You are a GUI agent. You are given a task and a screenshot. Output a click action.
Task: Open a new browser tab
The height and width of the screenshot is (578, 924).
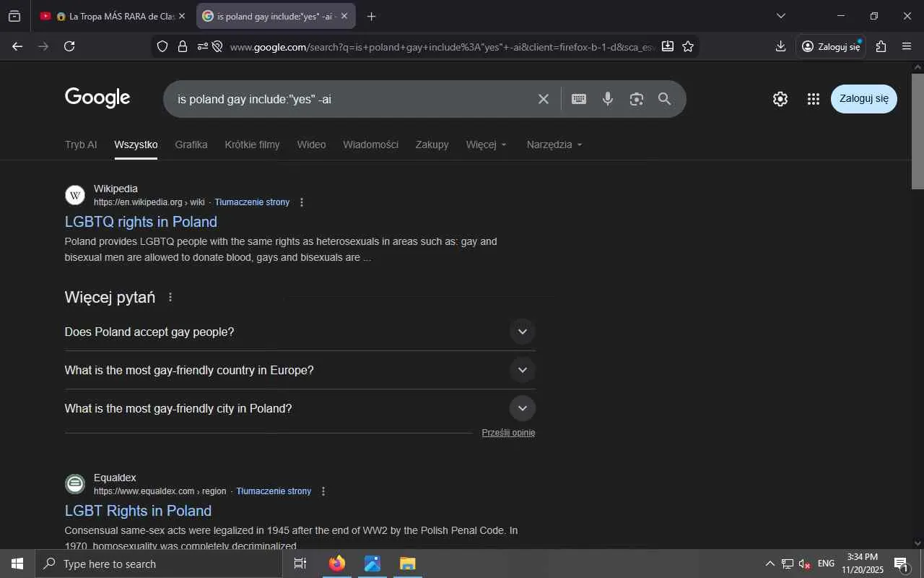point(371,16)
